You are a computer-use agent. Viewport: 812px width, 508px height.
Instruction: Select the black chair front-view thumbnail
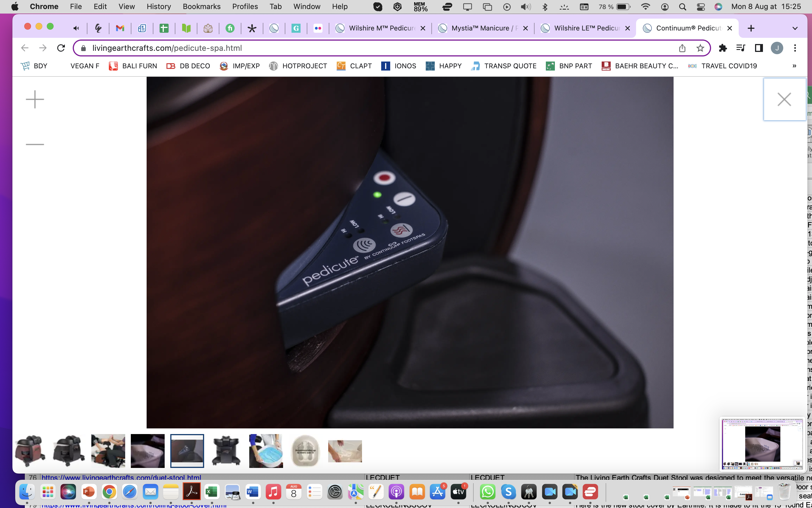[226, 451]
